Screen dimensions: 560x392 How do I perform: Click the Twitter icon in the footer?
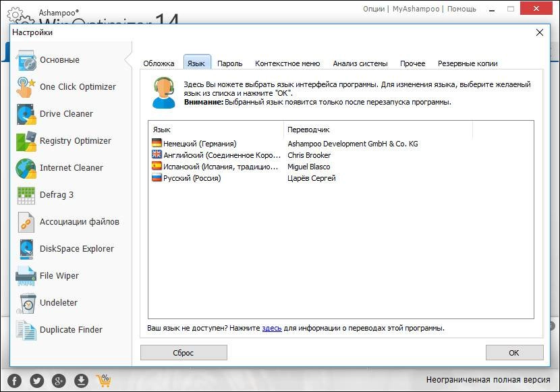pos(37,381)
